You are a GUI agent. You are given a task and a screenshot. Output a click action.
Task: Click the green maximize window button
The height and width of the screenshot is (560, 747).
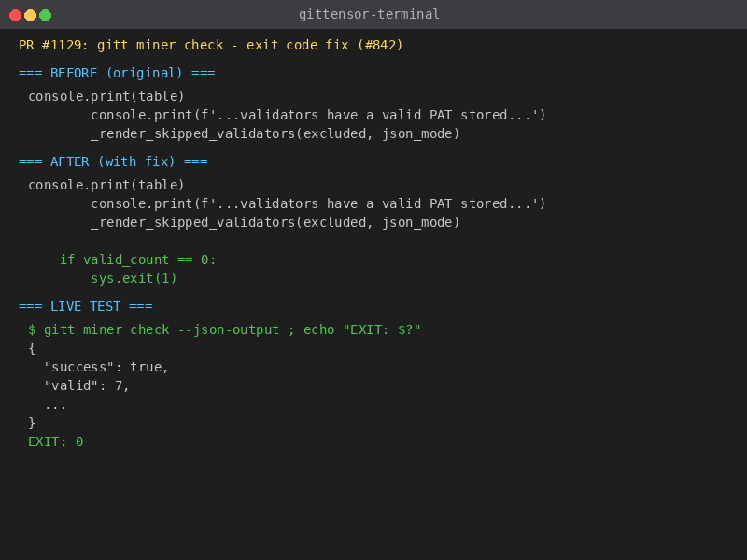click(45, 16)
